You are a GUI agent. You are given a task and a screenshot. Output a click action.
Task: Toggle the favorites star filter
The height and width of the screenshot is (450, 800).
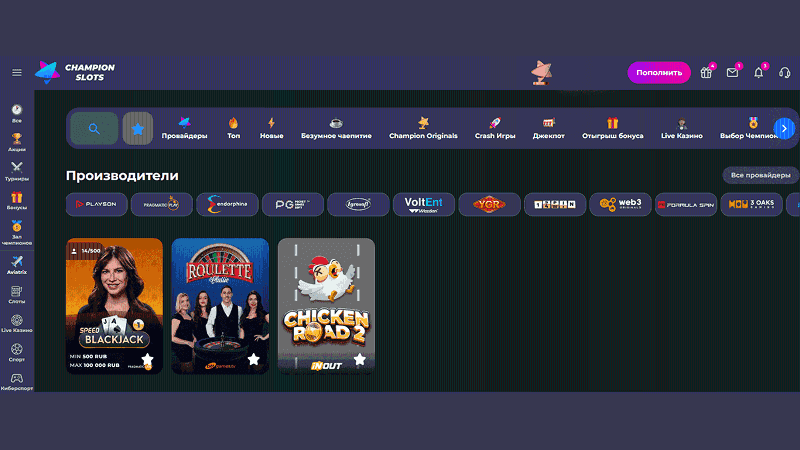(x=138, y=128)
